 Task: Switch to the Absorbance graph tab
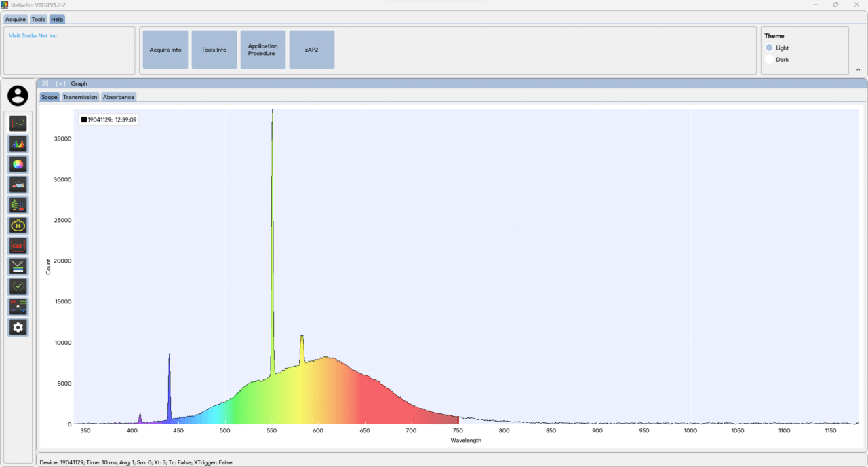pos(119,97)
